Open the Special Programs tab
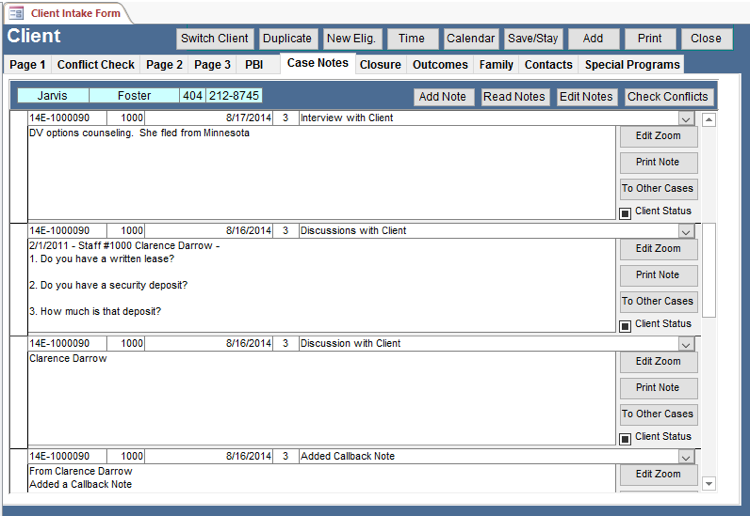The width and height of the screenshot is (750, 516). (632, 65)
